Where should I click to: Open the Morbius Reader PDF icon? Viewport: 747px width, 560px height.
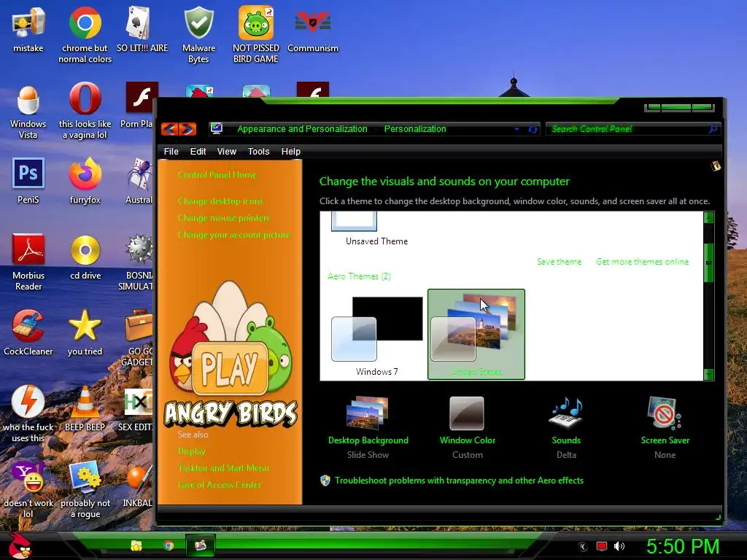coord(28,262)
